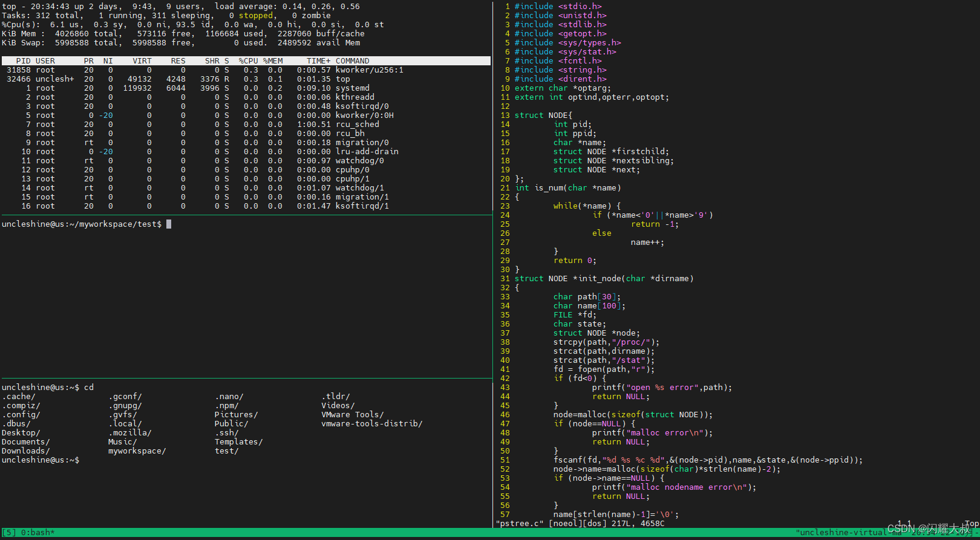Click the VMware Tools/ directory entry
The height and width of the screenshot is (540, 980).
click(x=352, y=415)
